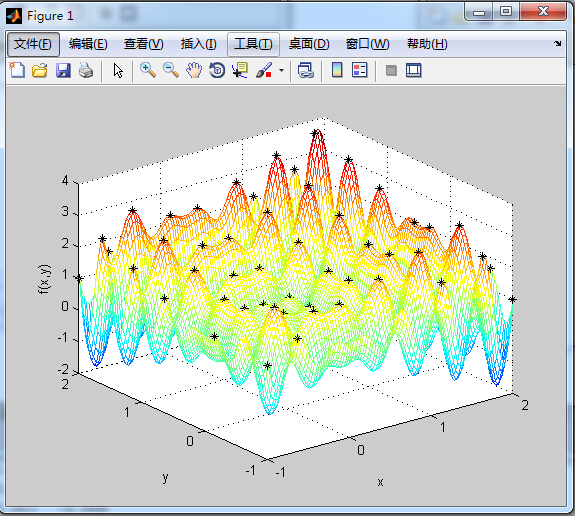Toggle the Edit Plot arrow tool
The image size is (575, 516).
click(118, 70)
